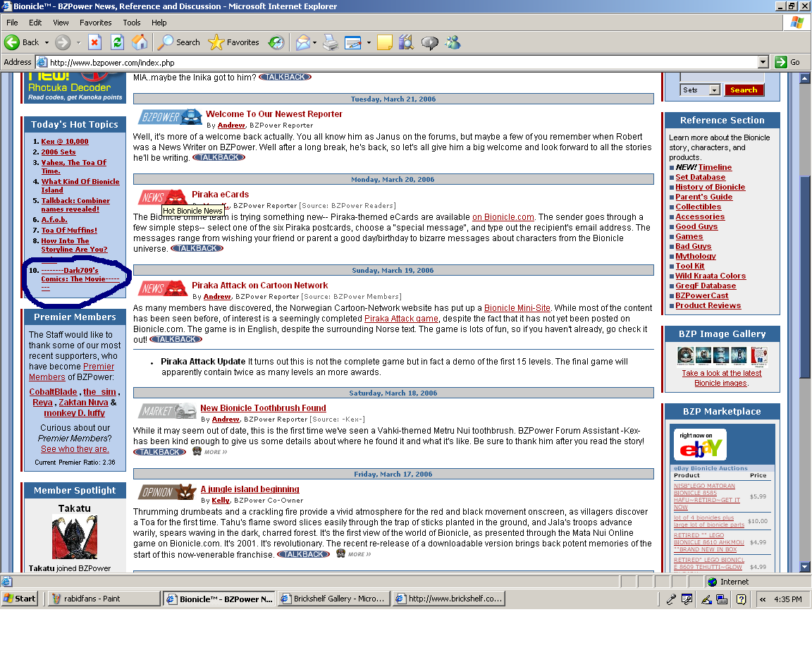812x655 pixels.
Task: Click the vertical scrollbar up arrow
Action: point(805,78)
